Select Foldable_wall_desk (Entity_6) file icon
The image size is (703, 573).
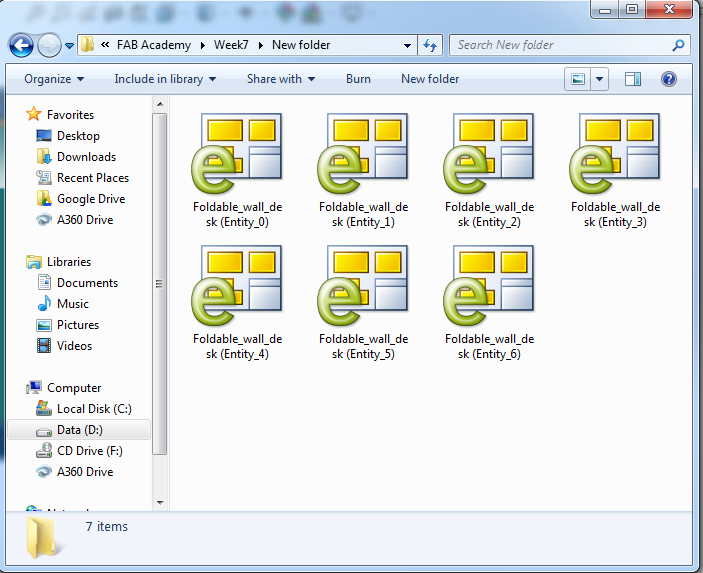coord(489,285)
